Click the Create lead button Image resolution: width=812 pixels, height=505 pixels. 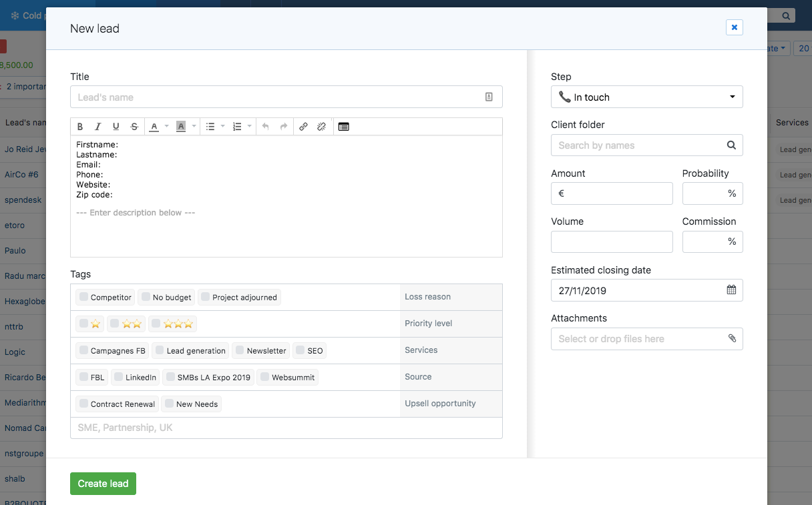(103, 484)
